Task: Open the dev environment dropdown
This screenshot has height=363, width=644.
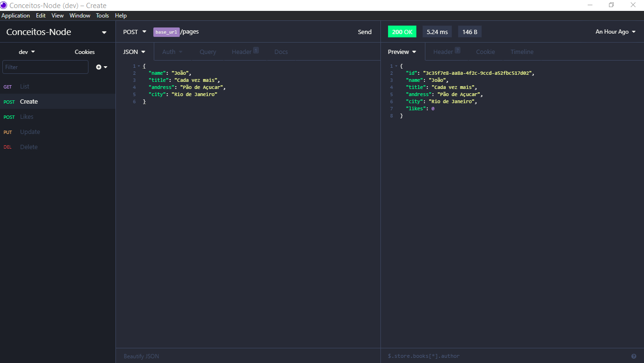Action: [x=27, y=52]
